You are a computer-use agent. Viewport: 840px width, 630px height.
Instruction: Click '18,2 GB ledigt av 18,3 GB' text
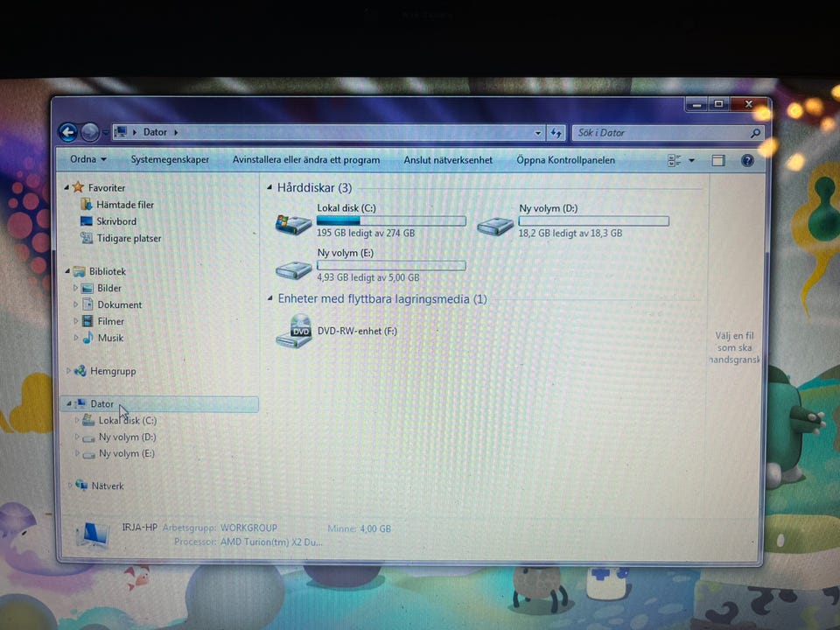tap(570, 233)
